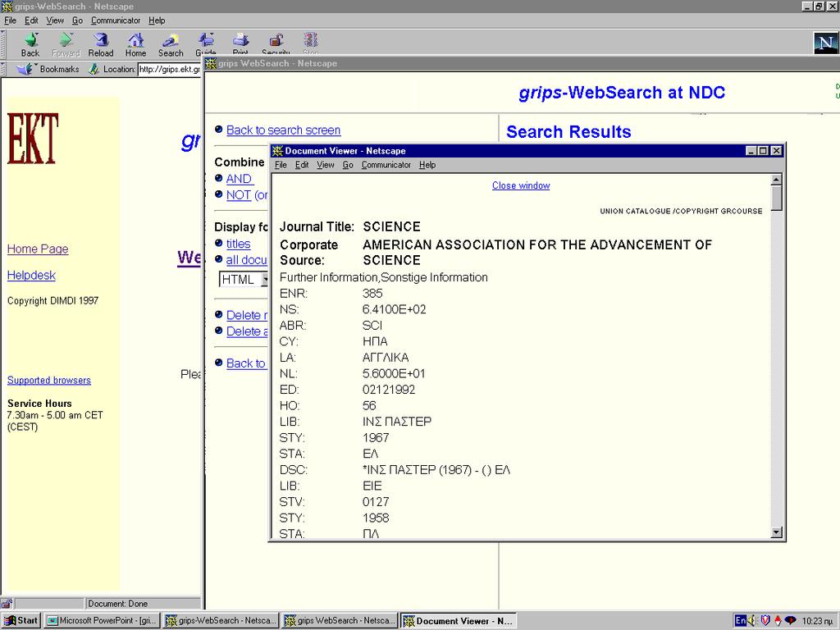This screenshot has height=630, width=840.
Task: Click the En language indicator in tray
Action: click(741, 620)
